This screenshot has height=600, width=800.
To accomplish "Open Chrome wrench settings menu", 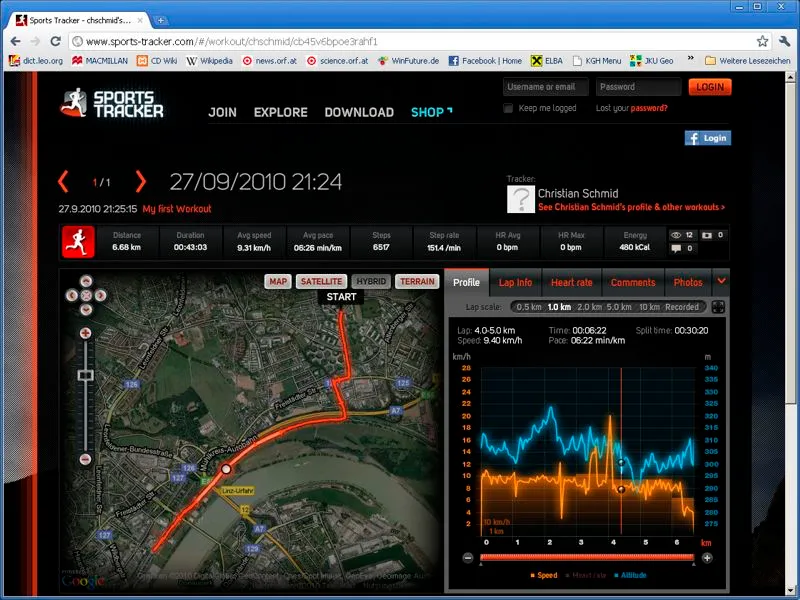I will tap(785, 41).
